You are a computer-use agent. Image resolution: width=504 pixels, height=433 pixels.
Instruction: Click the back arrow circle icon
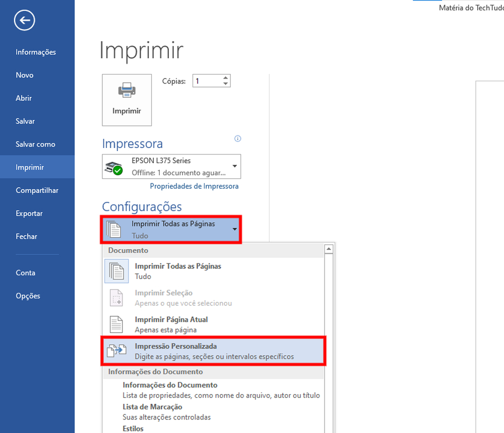click(24, 21)
